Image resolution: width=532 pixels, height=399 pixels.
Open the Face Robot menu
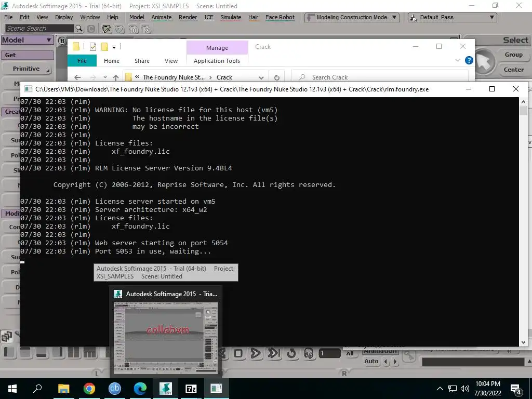pos(280,17)
